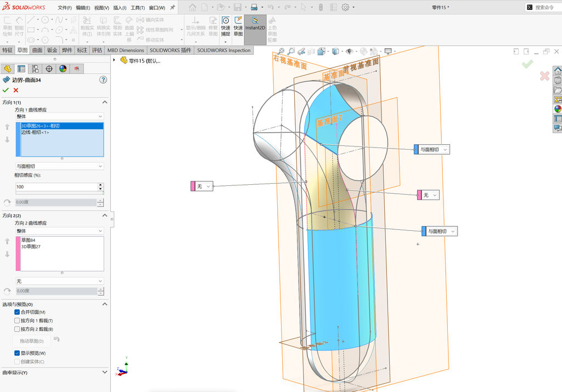Switch to the 钣金 tab
This screenshot has height=392, width=562.
pos(52,50)
